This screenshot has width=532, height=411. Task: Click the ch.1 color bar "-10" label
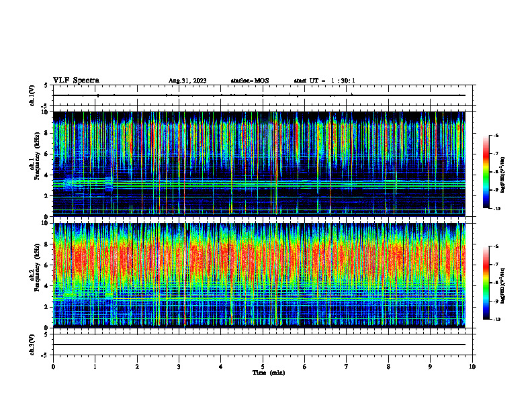point(497,209)
